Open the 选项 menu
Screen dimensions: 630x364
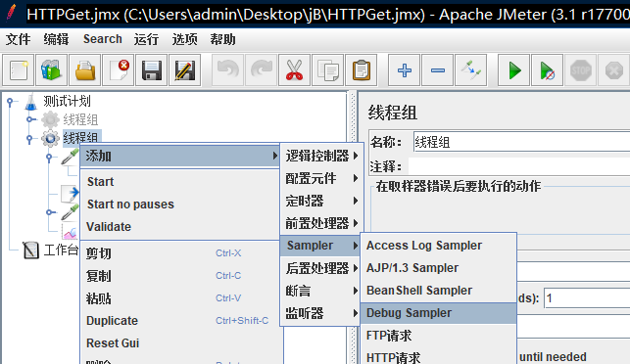(184, 39)
